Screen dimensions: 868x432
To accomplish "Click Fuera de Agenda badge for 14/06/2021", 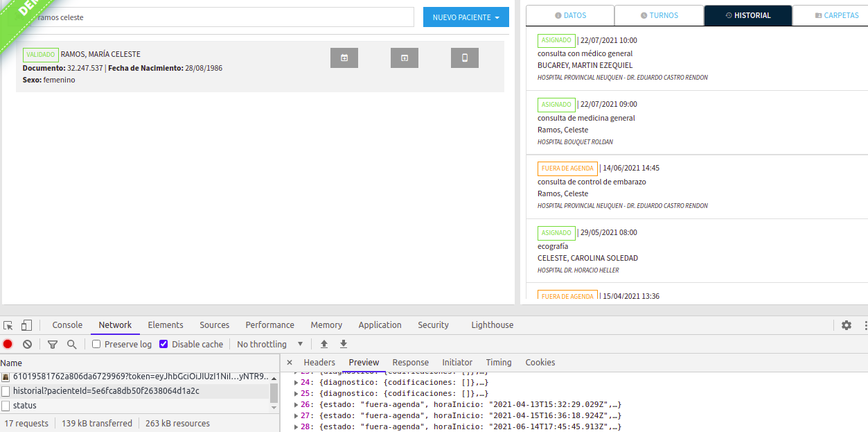I will [x=567, y=169].
